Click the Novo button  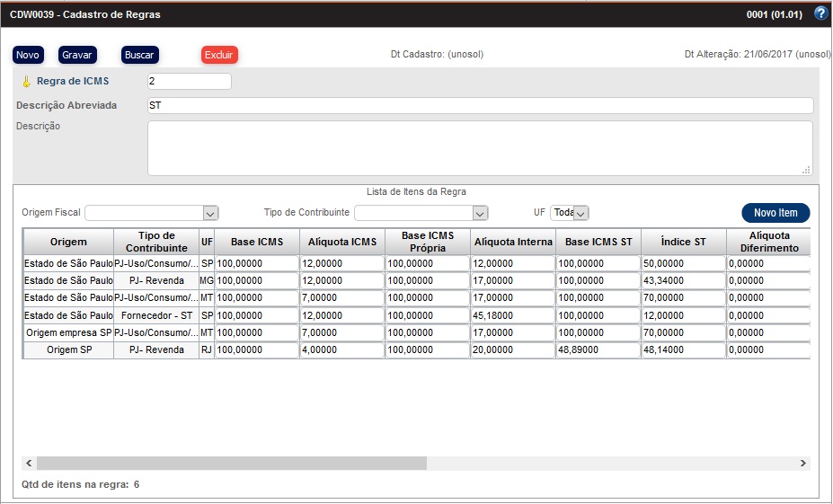28,55
